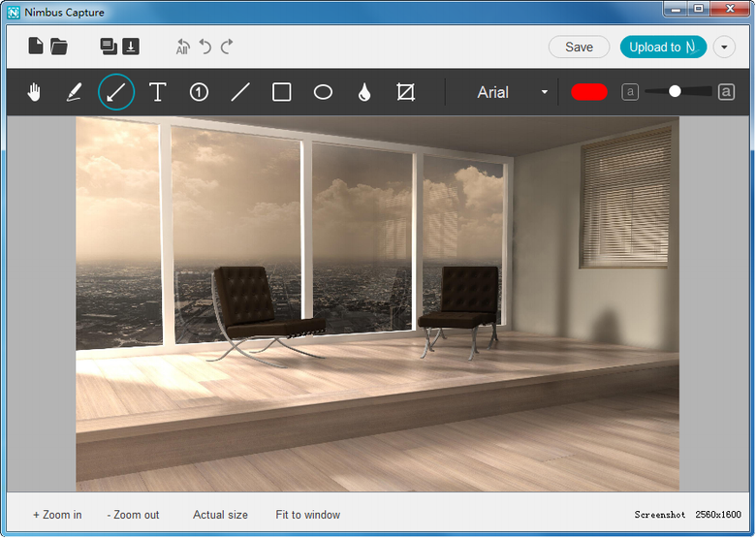Select the Pen drawing tool
The image size is (756, 538).
[x=74, y=92]
